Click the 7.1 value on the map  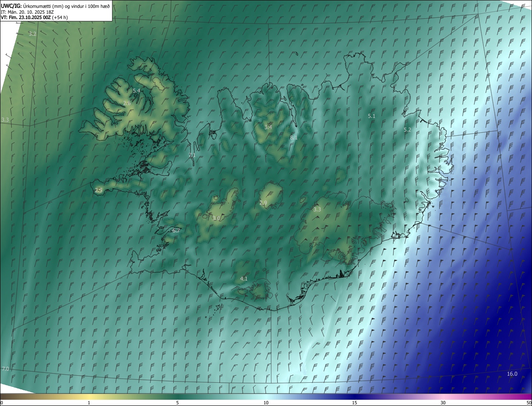pyautogui.click(x=192, y=155)
